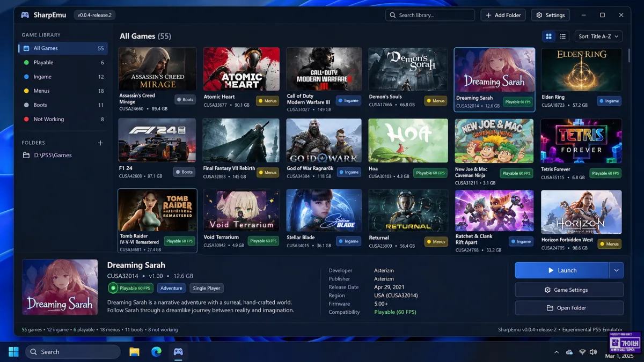The height and width of the screenshot is (362, 644).
Task: Select the F1 24 game cover
Action: coord(157,141)
